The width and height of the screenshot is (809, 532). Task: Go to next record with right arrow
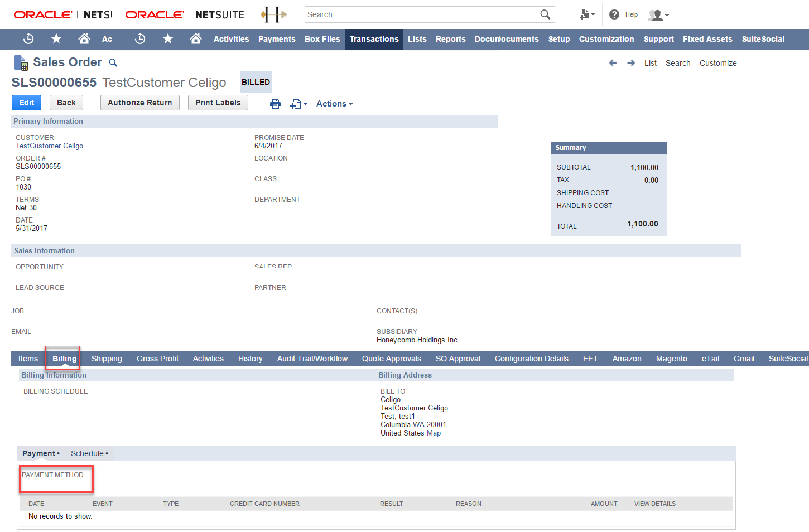631,63
